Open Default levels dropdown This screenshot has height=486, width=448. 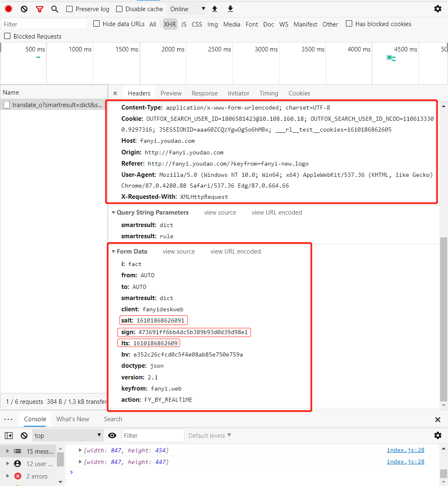pyautogui.click(x=209, y=435)
